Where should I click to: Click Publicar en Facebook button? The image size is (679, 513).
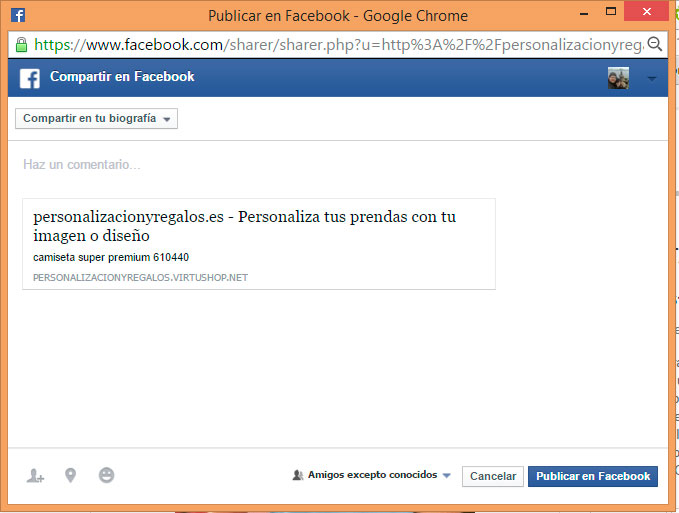point(593,476)
